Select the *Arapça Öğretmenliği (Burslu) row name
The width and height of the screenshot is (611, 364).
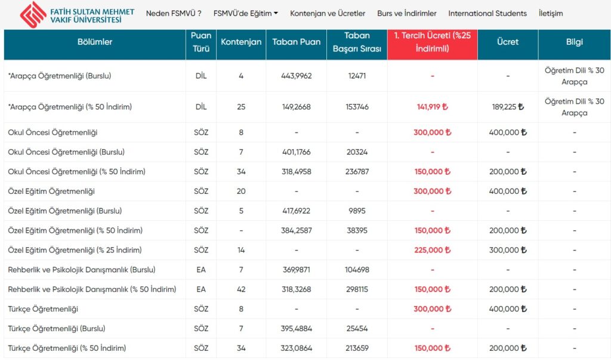[60, 76]
